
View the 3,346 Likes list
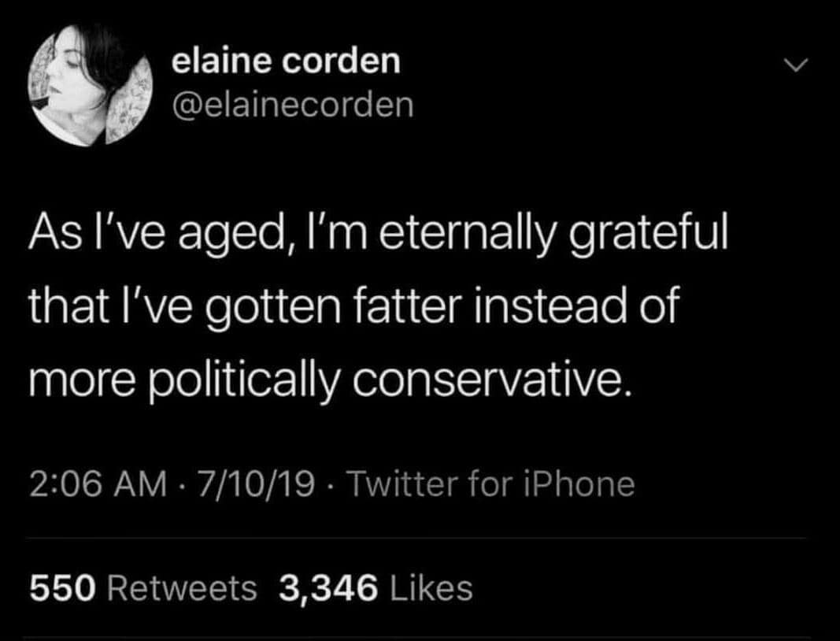point(376,587)
